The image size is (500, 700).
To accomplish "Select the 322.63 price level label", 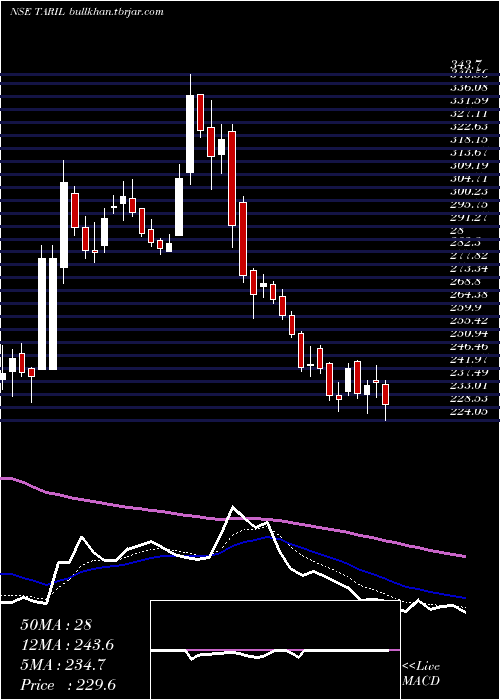I will [469, 126].
